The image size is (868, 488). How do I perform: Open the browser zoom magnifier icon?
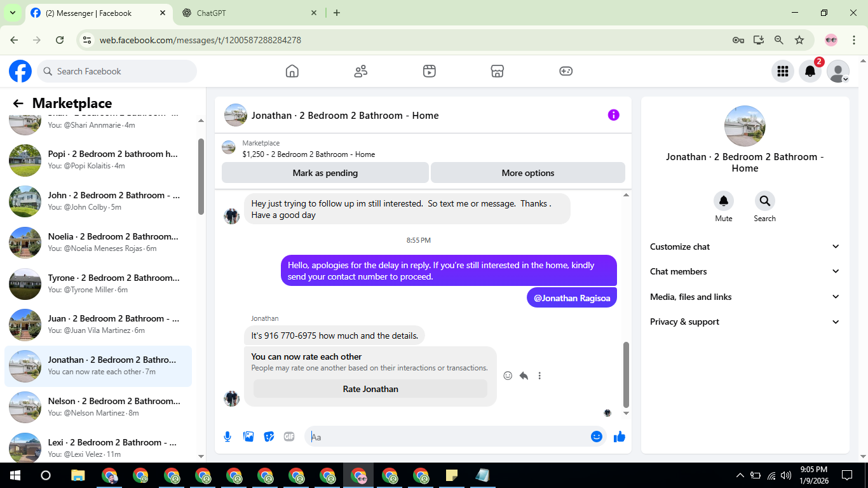coord(779,40)
